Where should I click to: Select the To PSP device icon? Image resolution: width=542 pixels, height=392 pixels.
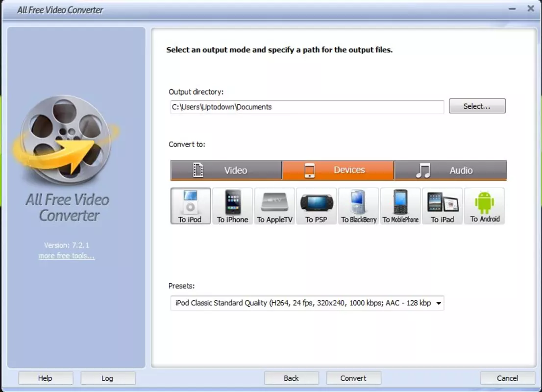coord(317,206)
